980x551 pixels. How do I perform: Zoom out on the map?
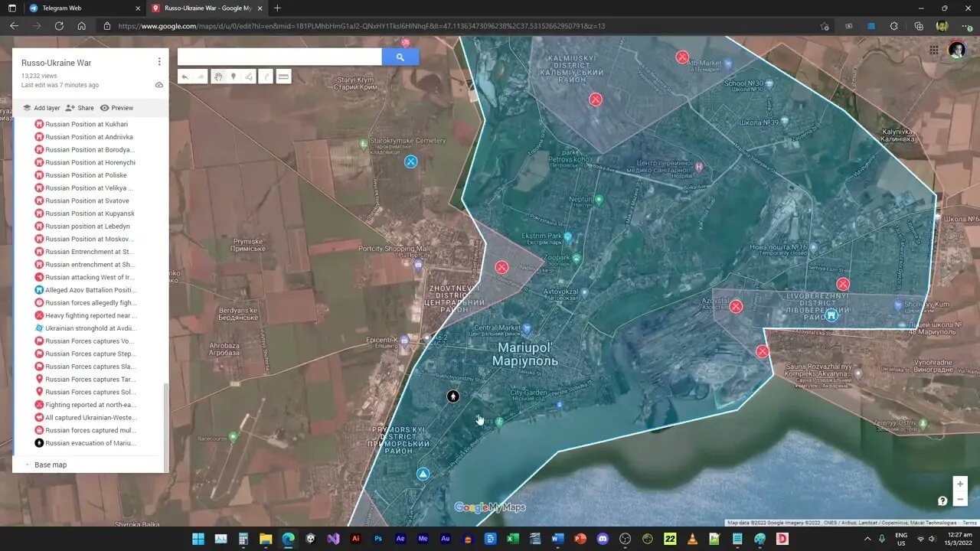[x=960, y=499]
